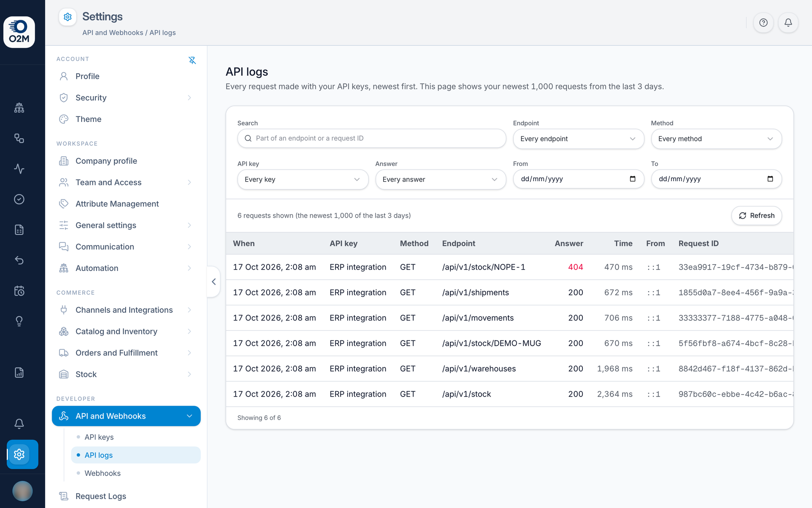Open Theme settings
The height and width of the screenshot is (508, 812).
(x=126, y=119)
